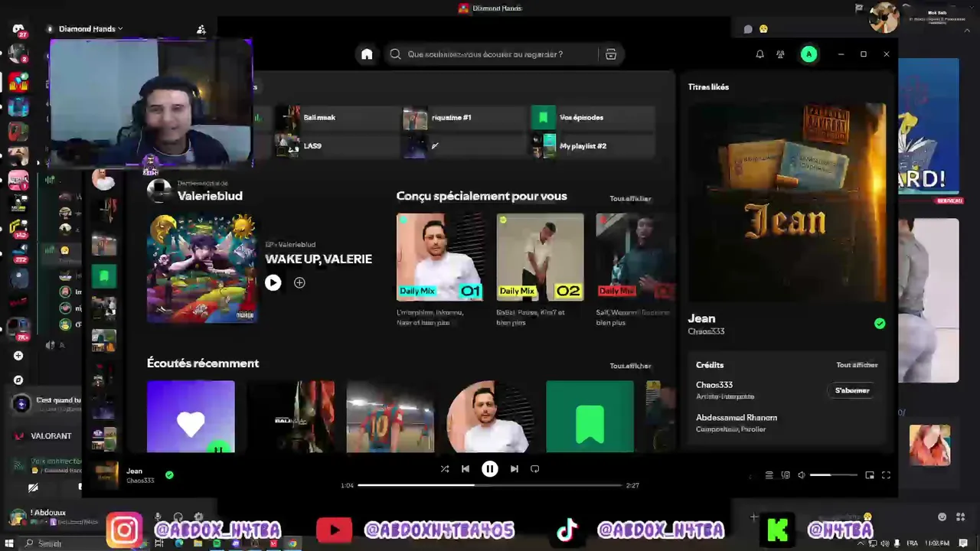Play the WAKE UP, VALERIE release
980x551 pixels.
(273, 282)
